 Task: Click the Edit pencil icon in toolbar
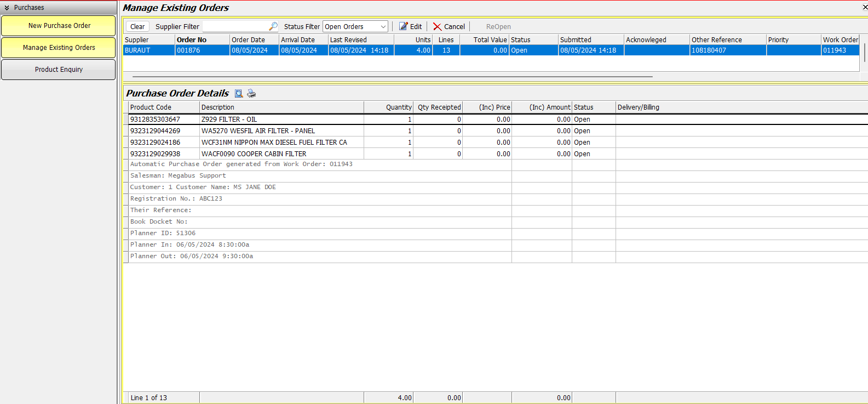(x=404, y=26)
